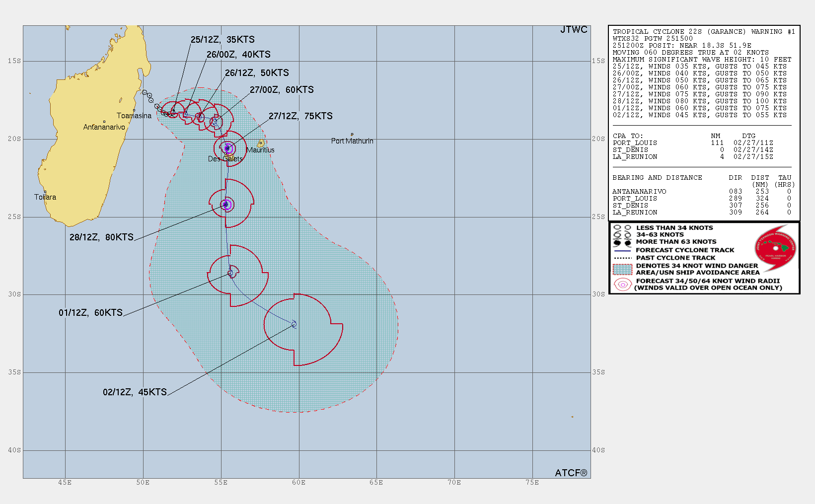
Task: Click the 'MORE THAN 63 KNOTS' cyclone symbol
Action: [x=622, y=242]
